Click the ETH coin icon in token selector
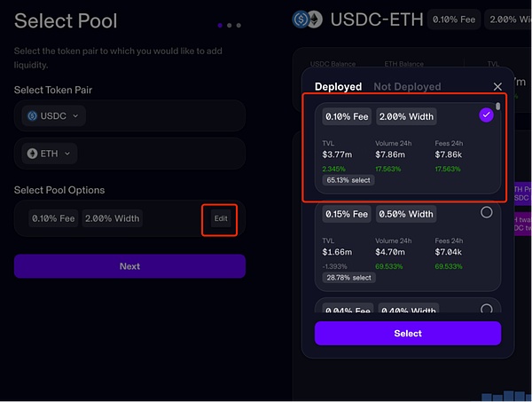Viewport: 532px width, 402px height. (x=34, y=154)
